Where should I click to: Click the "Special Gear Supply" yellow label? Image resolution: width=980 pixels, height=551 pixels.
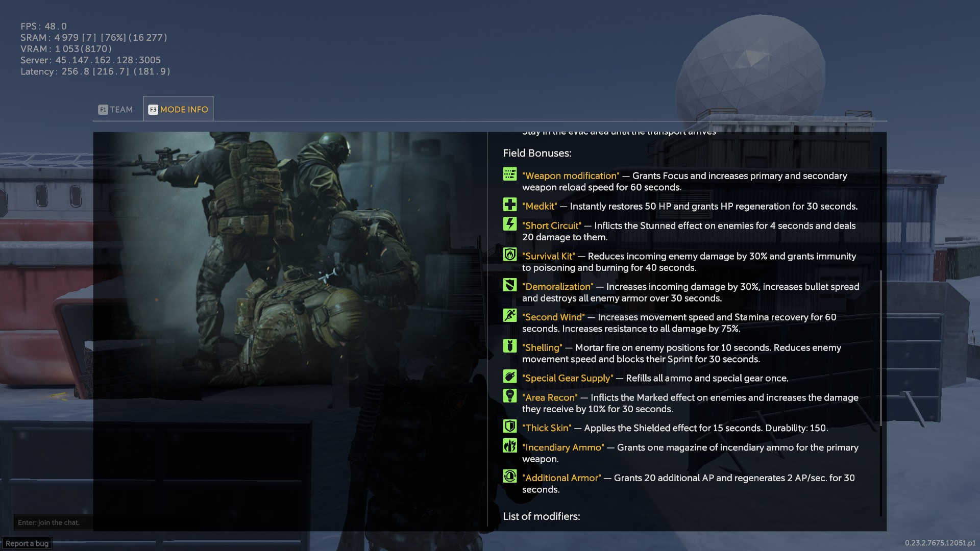coord(567,379)
